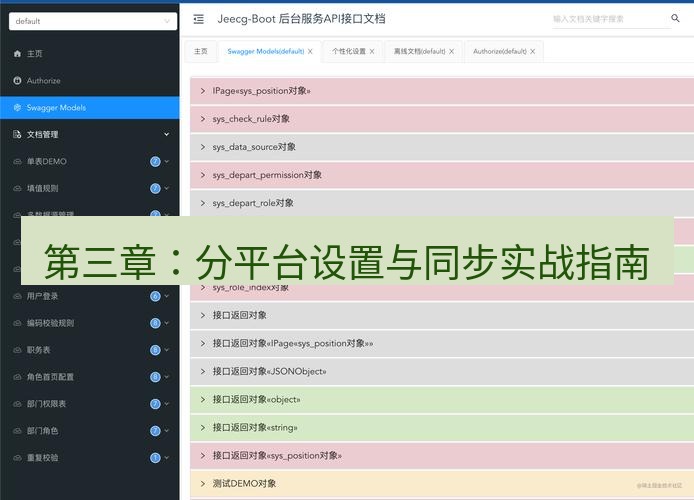Open the default group dropdown
This screenshot has width=694, height=500.
coord(93,21)
